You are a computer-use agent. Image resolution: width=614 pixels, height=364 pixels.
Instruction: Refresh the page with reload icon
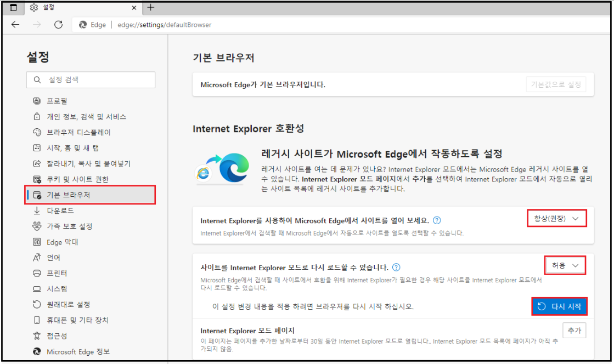58,25
